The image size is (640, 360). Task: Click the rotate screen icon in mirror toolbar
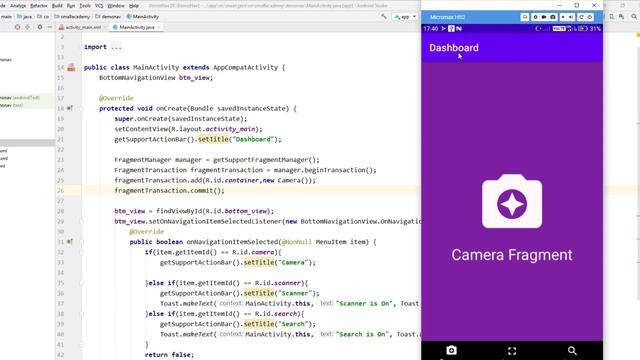tap(581, 17)
